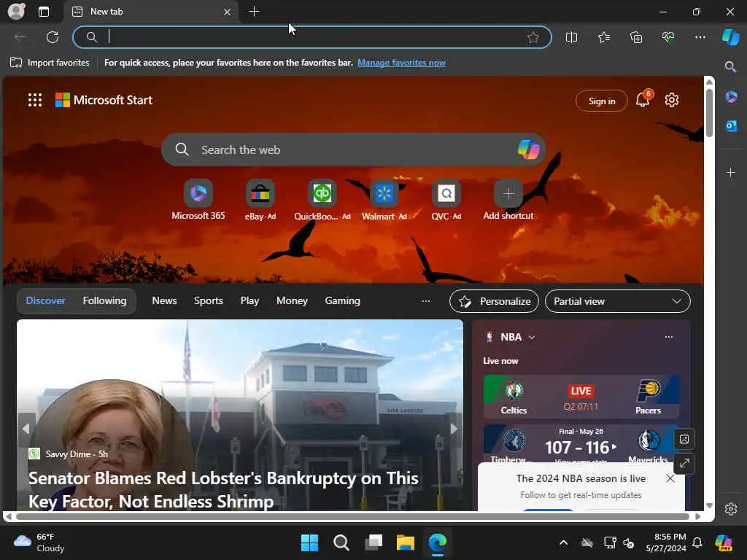Open Outlook in the sidebar
This screenshot has height=560, width=747.
point(731,125)
